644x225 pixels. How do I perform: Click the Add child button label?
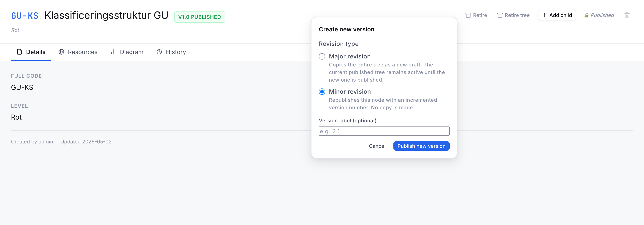click(560, 15)
